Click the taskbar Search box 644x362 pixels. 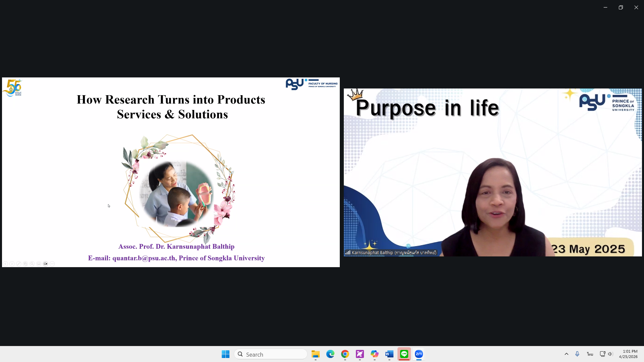[x=271, y=354]
